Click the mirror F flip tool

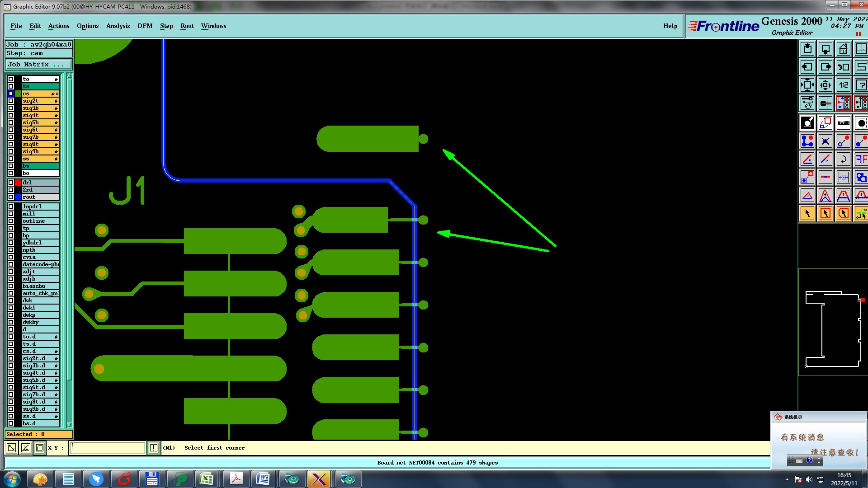click(861, 159)
